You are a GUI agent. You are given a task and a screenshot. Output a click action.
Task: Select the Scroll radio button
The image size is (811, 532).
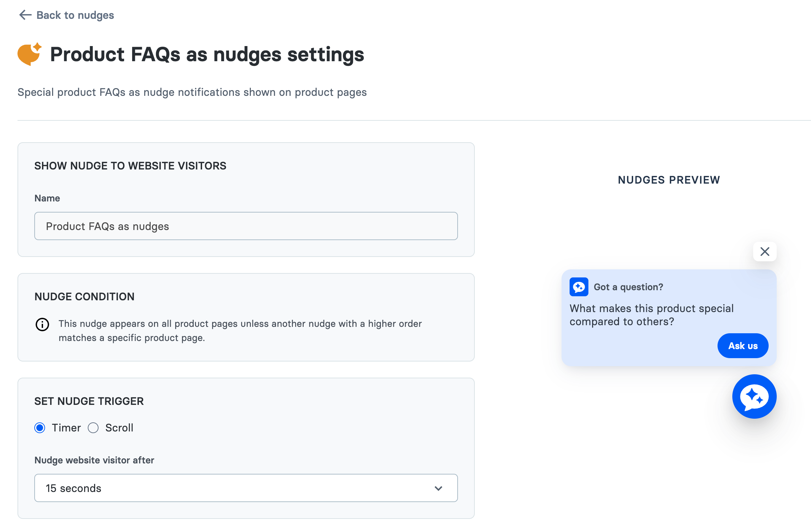tap(93, 428)
